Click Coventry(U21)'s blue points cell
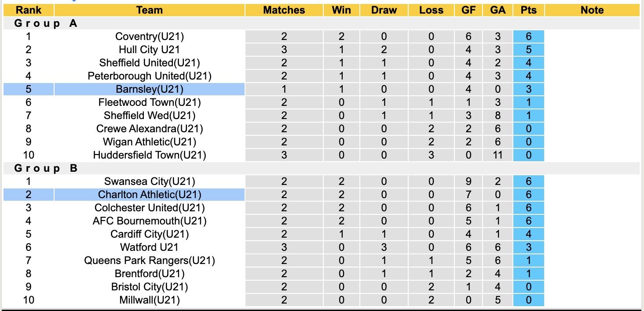 (528, 36)
